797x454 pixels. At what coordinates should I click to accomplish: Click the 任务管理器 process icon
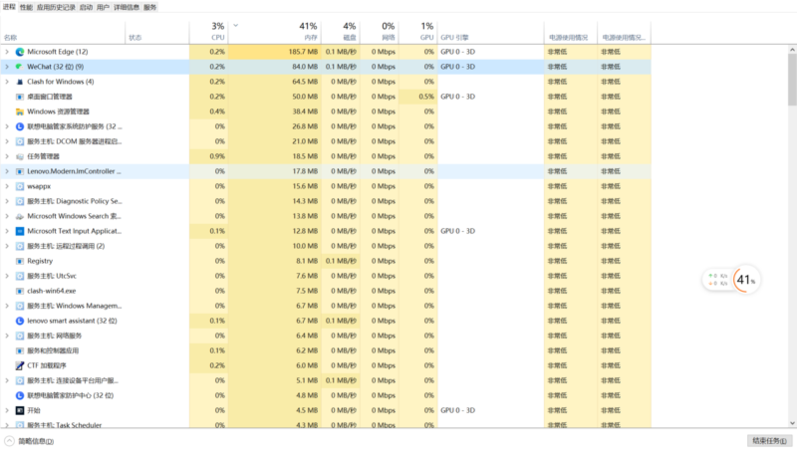tap(19, 156)
